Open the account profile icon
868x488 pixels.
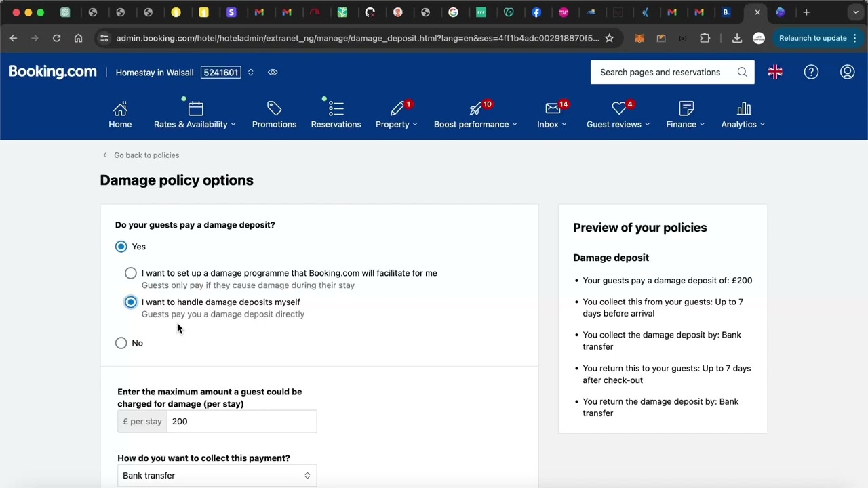848,72
